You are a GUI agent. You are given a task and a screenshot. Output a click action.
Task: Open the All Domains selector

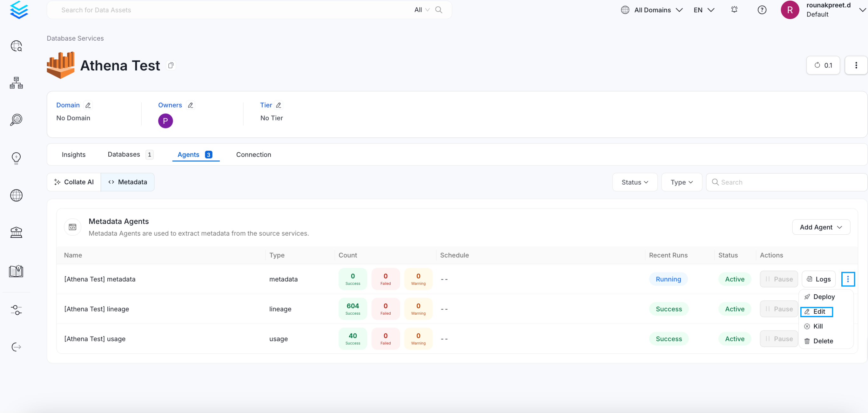[652, 10]
